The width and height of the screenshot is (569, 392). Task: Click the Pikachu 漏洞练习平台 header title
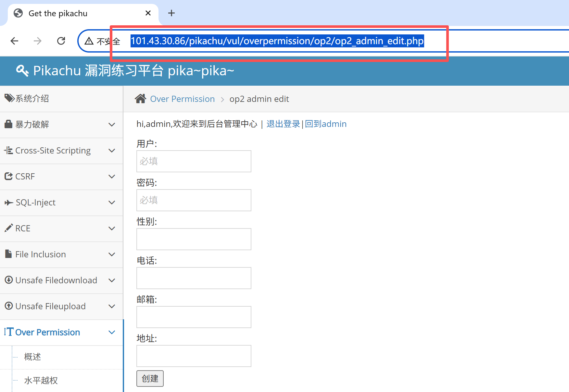[x=133, y=70]
